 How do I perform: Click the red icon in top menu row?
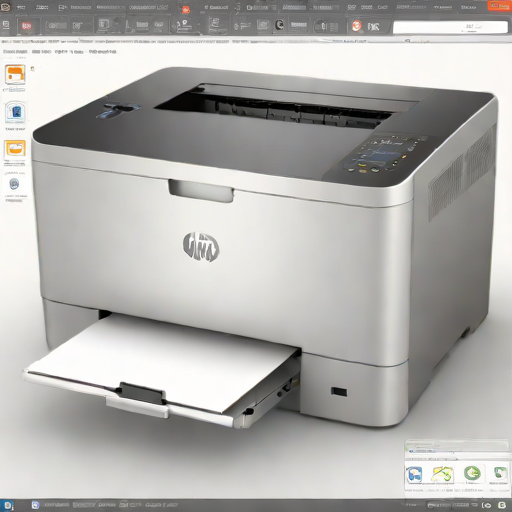[x=186, y=9]
